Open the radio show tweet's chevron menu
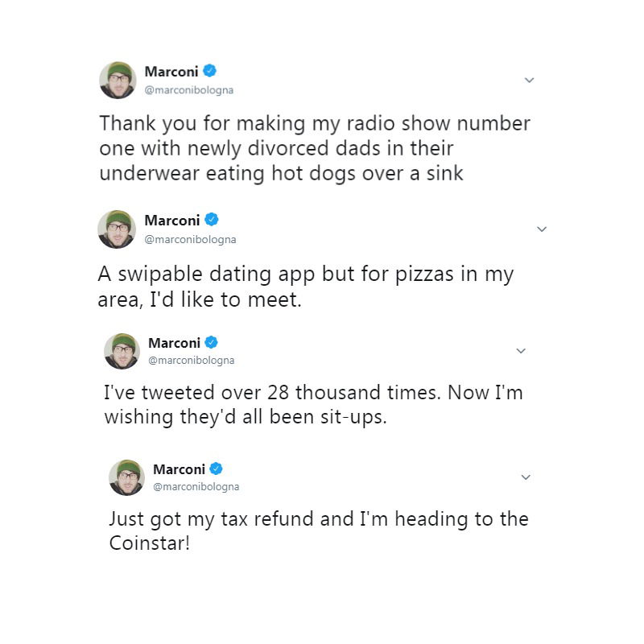Screen dimensions: 644x644 [x=530, y=80]
